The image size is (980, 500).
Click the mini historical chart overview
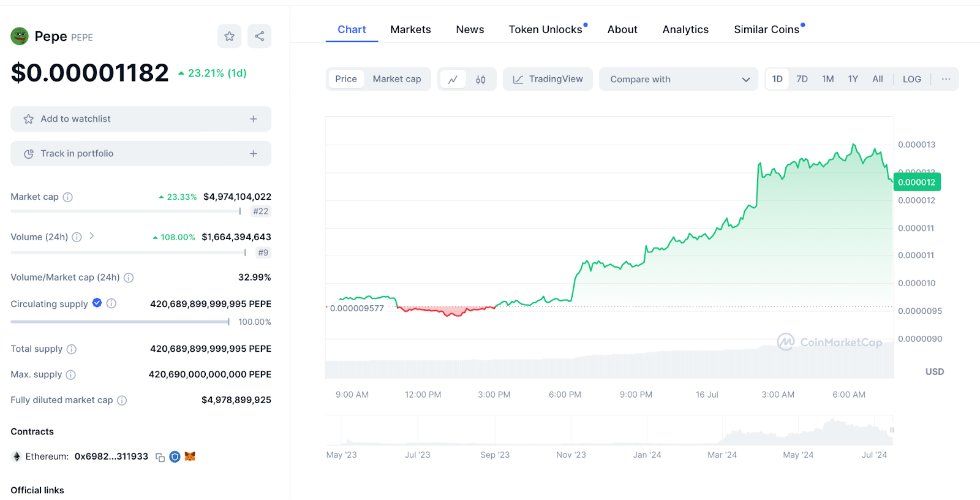tap(609, 430)
